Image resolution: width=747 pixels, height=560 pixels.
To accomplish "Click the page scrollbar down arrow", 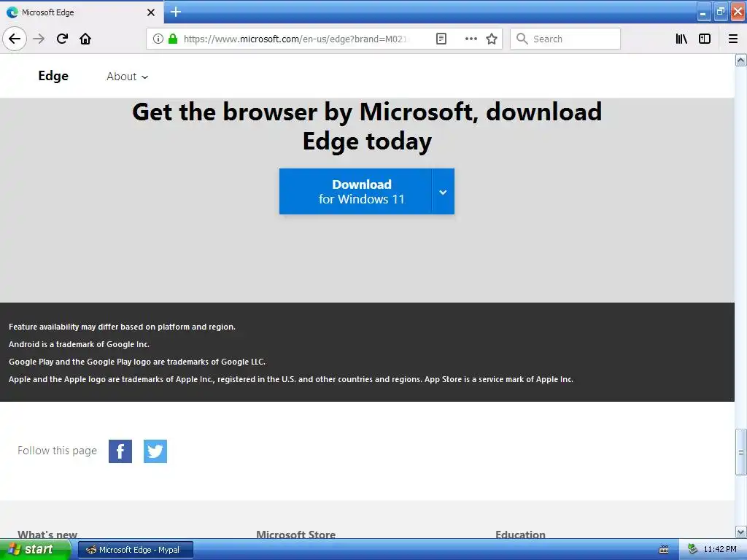I will pyautogui.click(x=741, y=532).
